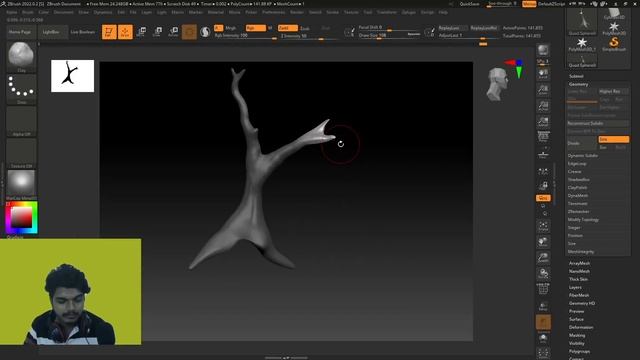Toggle the Zadd button
The width and height of the screenshot is (640, 360).
(288, 28)
